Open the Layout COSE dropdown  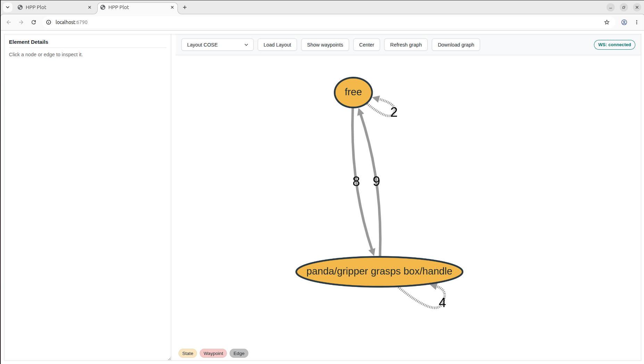tap(217, 45)
